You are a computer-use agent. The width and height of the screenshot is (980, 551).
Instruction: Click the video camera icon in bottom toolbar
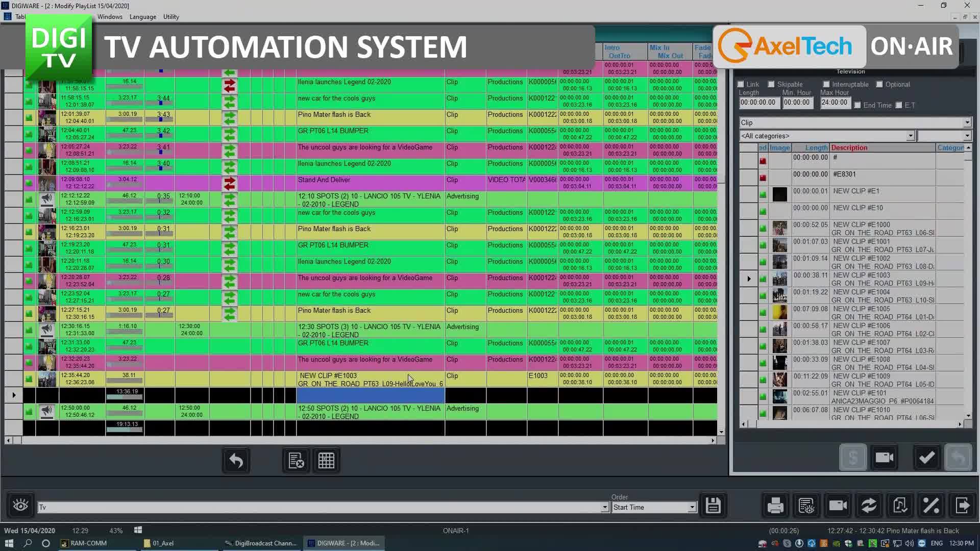(838, 505)
